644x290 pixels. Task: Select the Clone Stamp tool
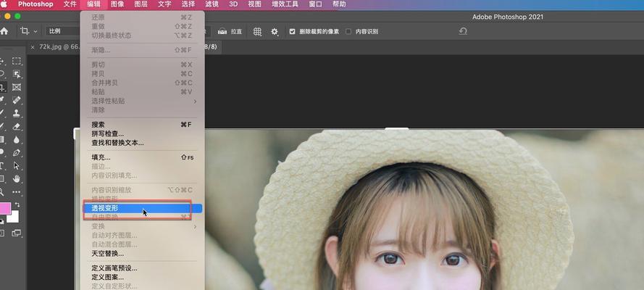17,113
